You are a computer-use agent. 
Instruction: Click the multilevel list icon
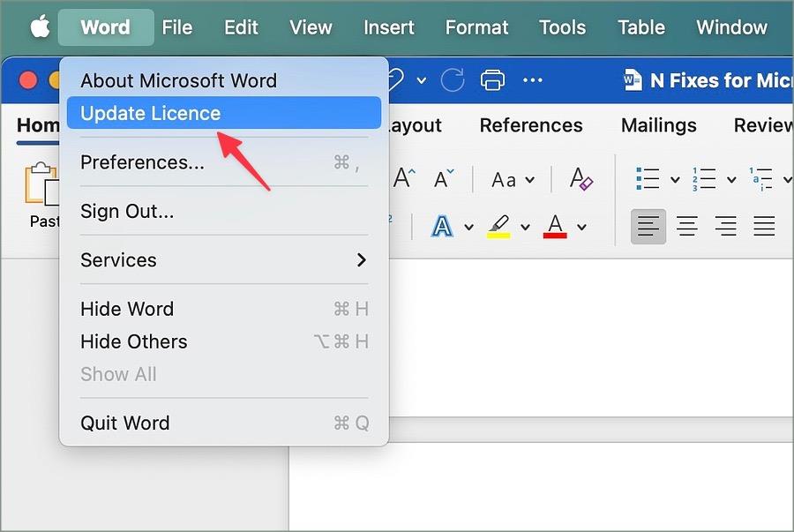coord(761,179)
